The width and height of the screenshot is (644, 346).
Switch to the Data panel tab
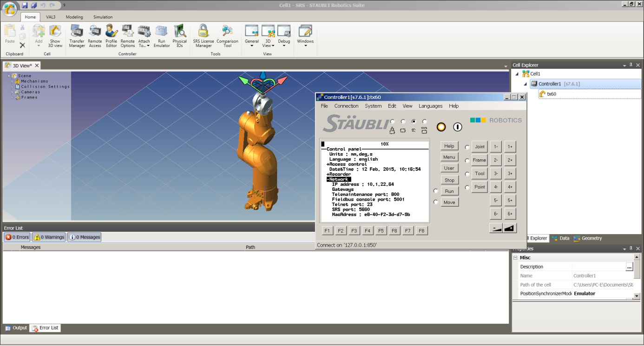point(560,238)
